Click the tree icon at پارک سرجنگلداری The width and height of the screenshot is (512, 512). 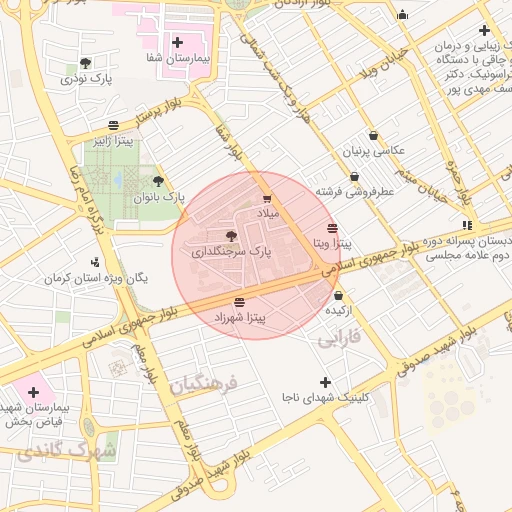pos(231,236)
